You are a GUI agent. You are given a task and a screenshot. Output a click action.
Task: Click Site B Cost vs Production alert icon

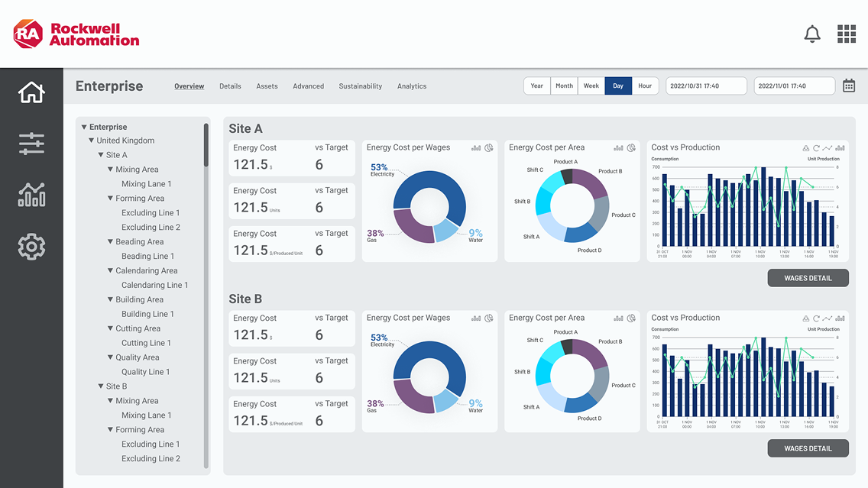click(806, 318)
